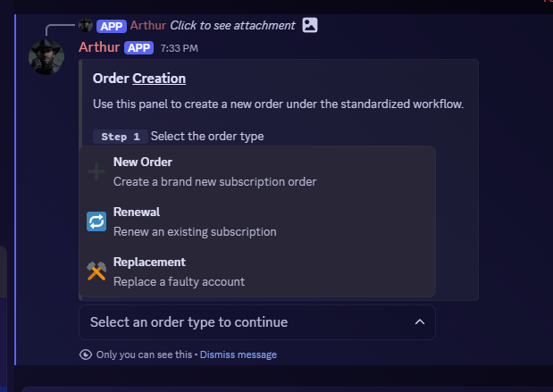Click the green plus icon for New Order
Viewport: 553px width, 392px height.
(x=96, y=171)
